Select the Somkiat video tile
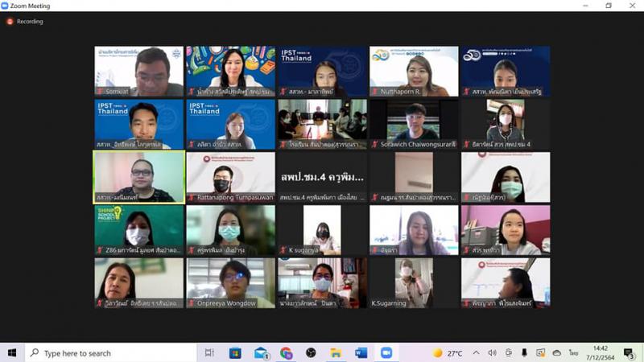The image size is (644, 362). pyautogui.click(x=138, y=71)
